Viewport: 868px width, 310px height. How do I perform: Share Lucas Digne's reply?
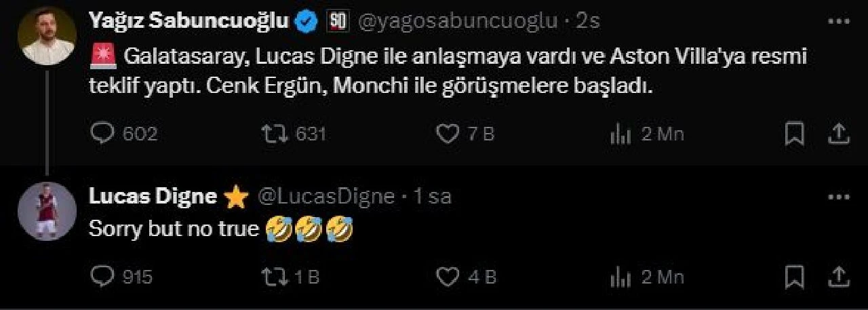pos(840,276)
